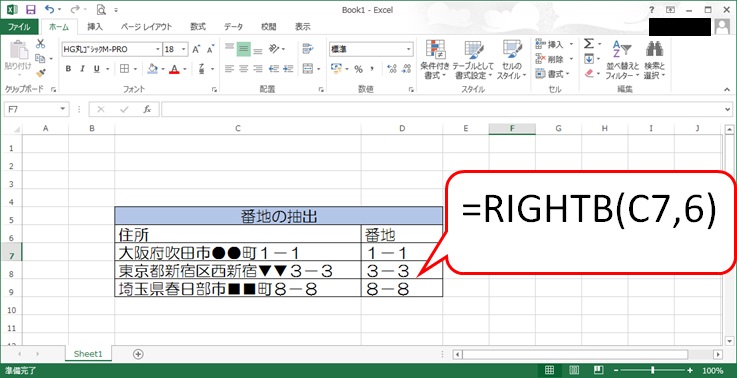Viewport: 737px width, 378px height.
Task: Select the Sheet1 sheet tab
Action: 88,354
